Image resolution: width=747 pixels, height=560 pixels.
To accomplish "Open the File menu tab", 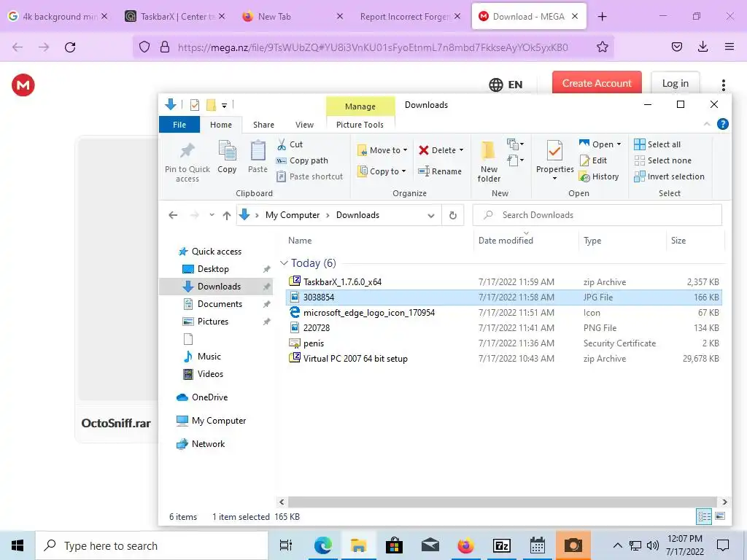I will pyautogui.click(x=179, y=125).
